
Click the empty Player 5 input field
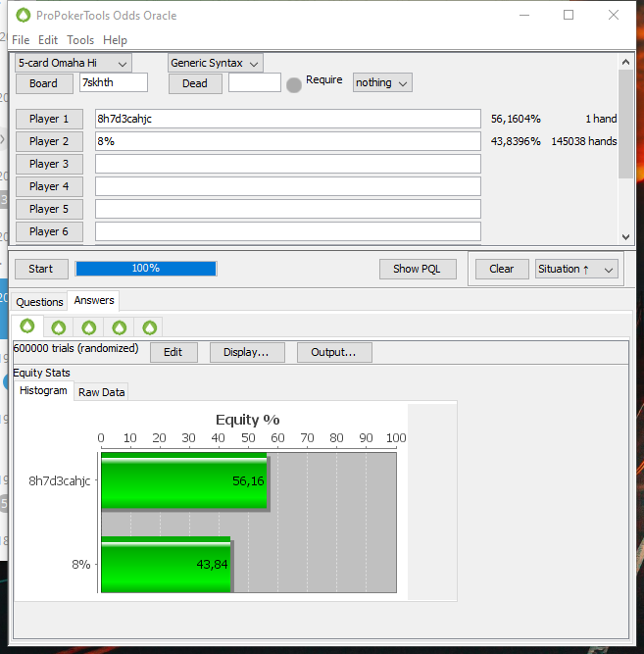288,209
